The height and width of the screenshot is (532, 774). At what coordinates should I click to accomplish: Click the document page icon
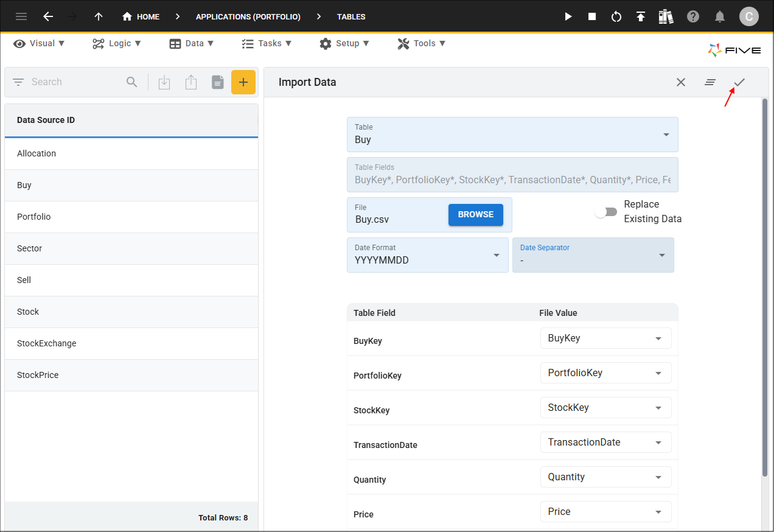pos(218,82)
